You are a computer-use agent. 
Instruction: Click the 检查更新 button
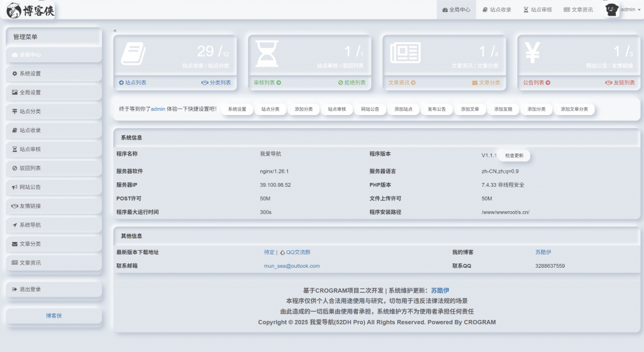[514, 155]
